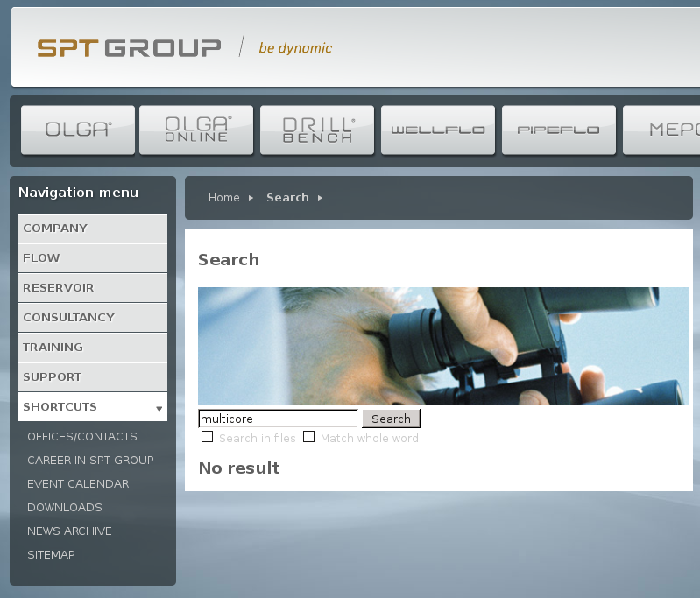
Task: Toggle the Match whole word checkbox
Action: (309, 437)
